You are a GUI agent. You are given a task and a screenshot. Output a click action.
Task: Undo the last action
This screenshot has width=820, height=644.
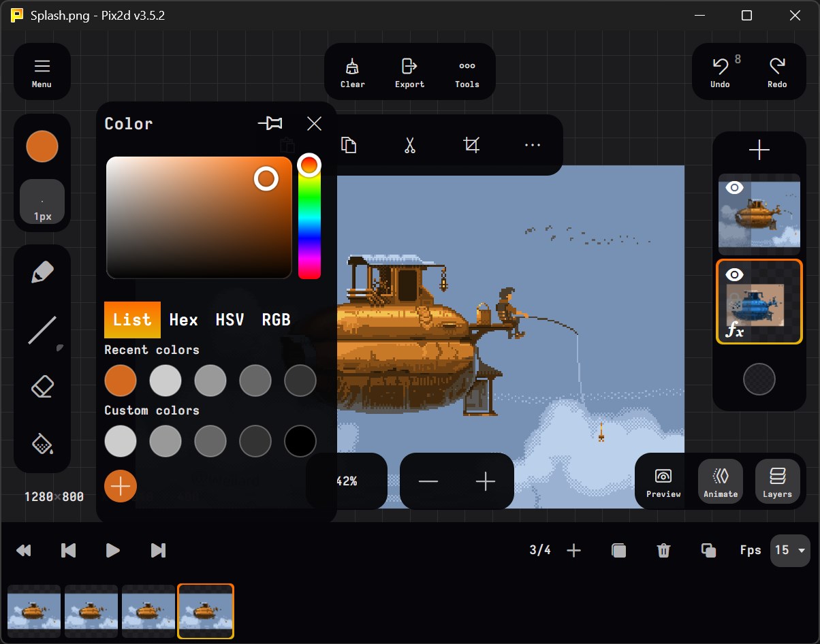tap(721, 72)
